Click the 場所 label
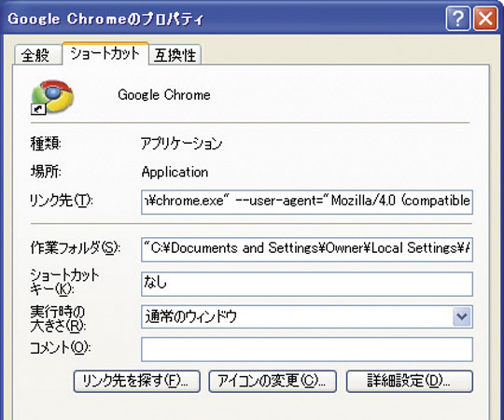504x420 pixels. pos(46,172)
